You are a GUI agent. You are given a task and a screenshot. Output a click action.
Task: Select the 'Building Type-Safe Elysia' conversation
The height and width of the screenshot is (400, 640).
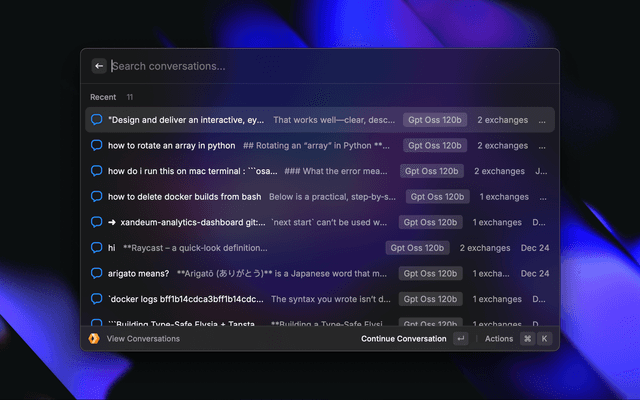tap(186, 323)
